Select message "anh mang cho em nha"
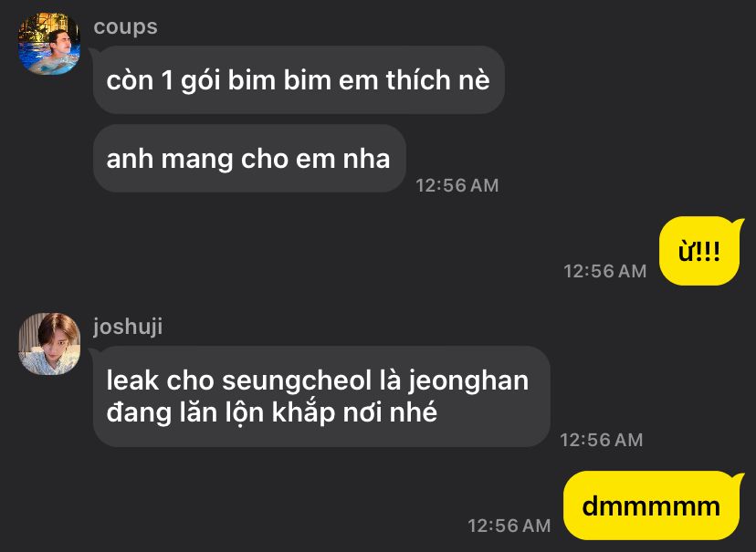This screenshot has width=756, height=552. (249, 159)
